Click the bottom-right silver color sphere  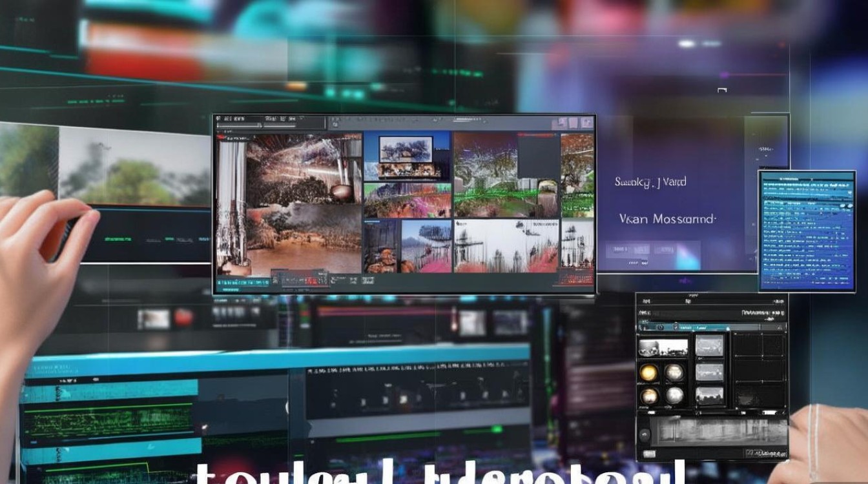pyautogui.click(x=674, y=396)
